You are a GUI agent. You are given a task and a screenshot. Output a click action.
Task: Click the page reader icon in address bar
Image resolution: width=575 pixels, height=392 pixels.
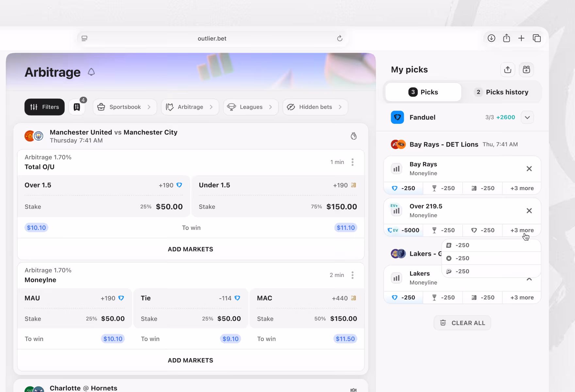pos(84,39)
